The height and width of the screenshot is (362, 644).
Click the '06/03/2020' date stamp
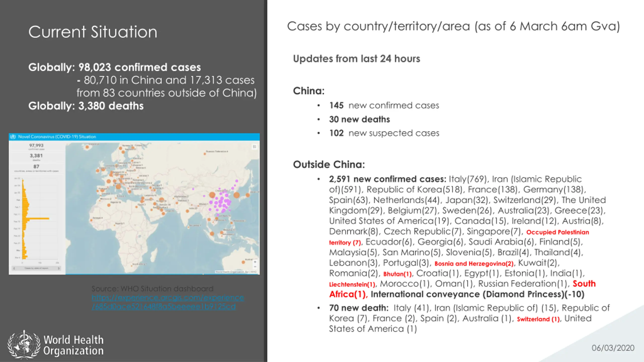tap(613, 348)
